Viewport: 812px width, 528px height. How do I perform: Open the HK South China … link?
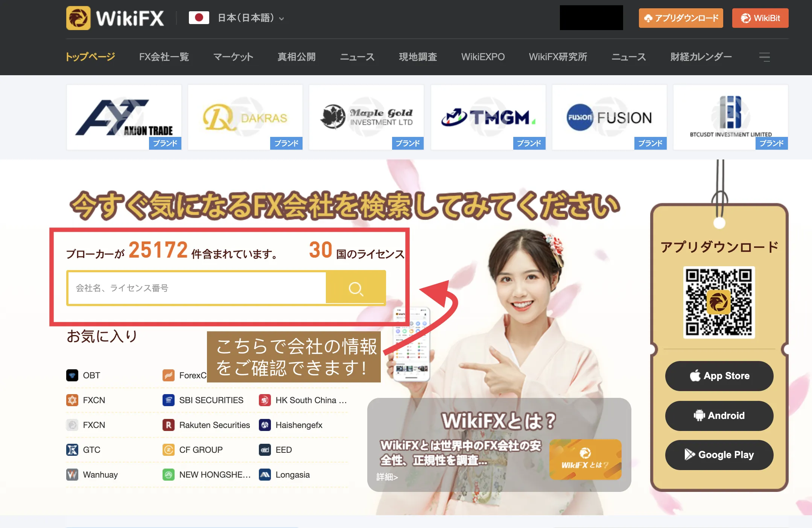pyautogui.click(x=311, y=400)
